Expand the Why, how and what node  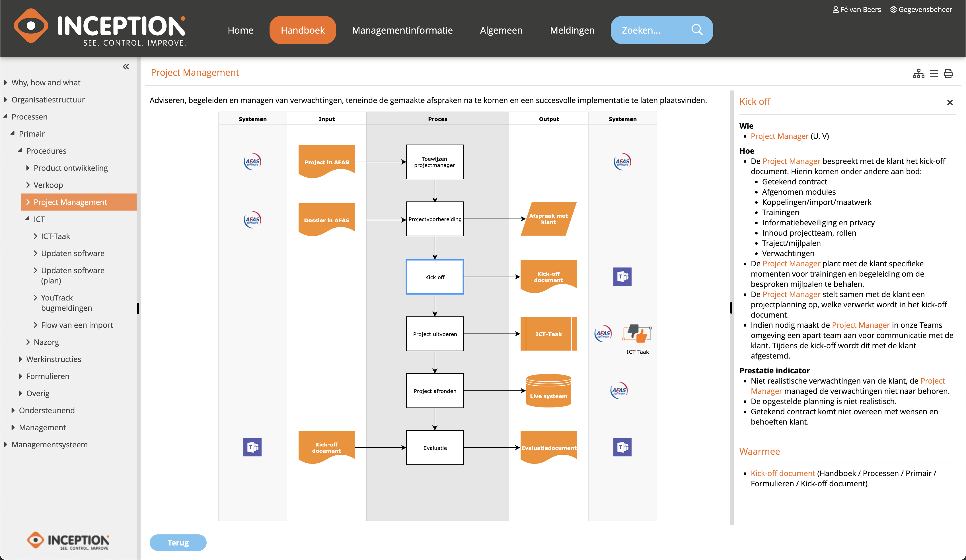click(x=5, y=83)
